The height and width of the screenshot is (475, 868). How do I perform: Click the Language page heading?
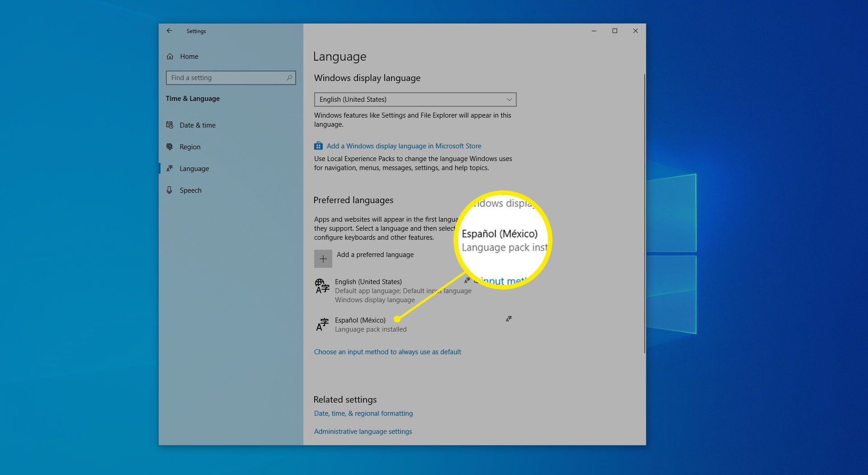click(340, 57)
